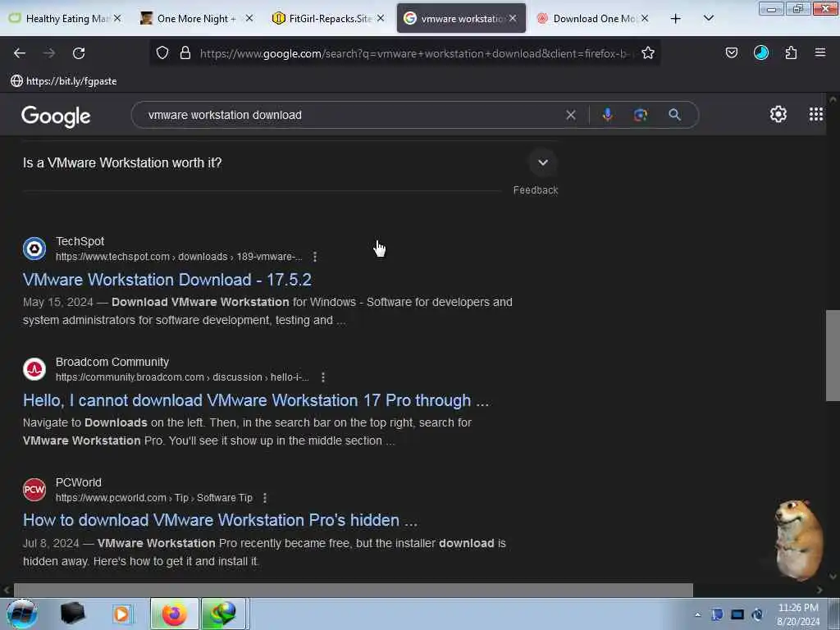Image resolution: width=840 pixels, height=630 pixels.
Task: Click the Broadcom Community favicon
Action: click(34, 369)
